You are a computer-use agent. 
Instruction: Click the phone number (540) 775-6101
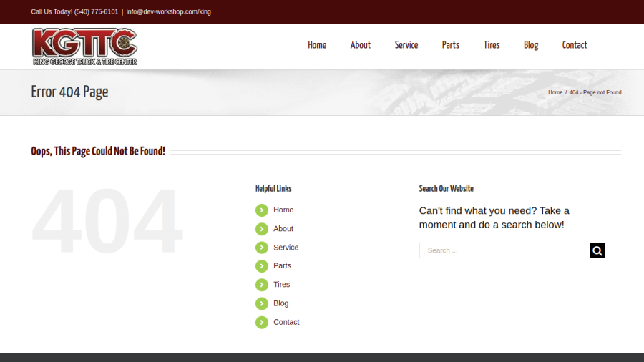pyautogui.click(x=96, y=12)
